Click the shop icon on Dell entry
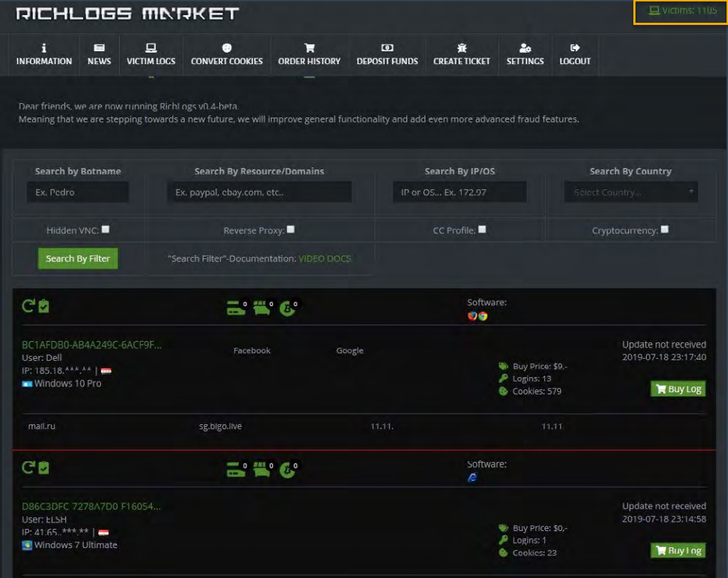This screenshot has width=728, height=578. pos(262,308)
